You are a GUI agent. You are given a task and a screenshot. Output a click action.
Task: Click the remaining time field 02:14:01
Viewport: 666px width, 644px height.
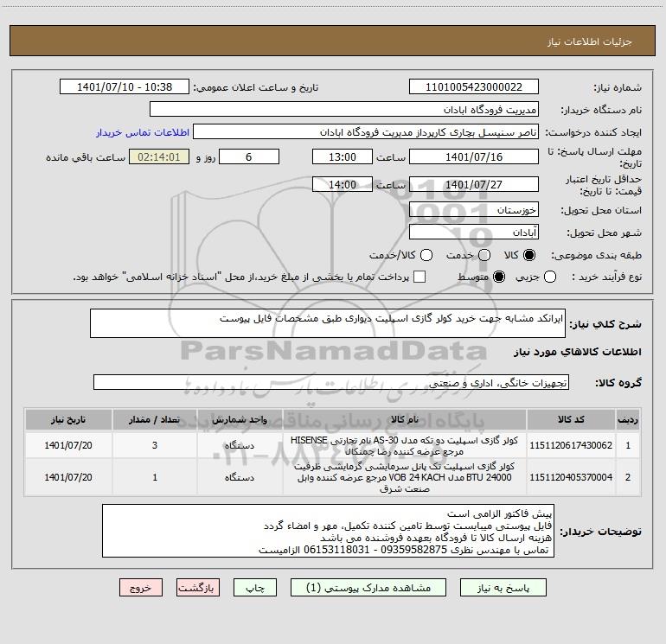[159, 157]
